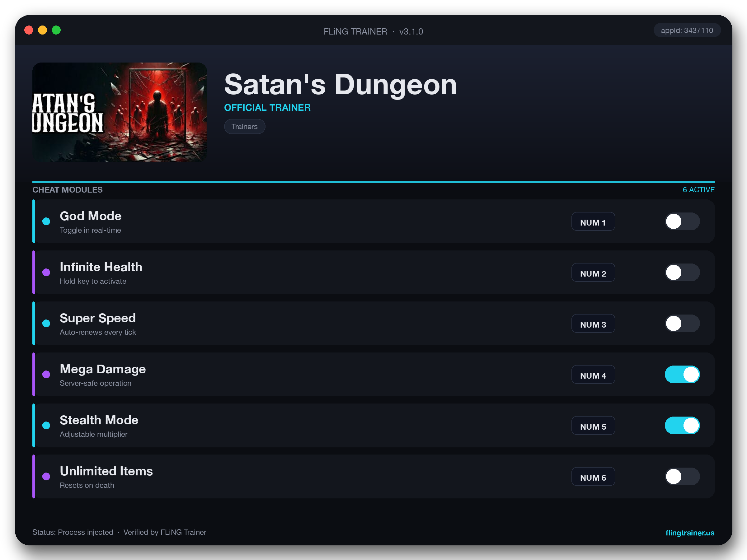Click the Super Speed cyan status dot

point(46,323)
